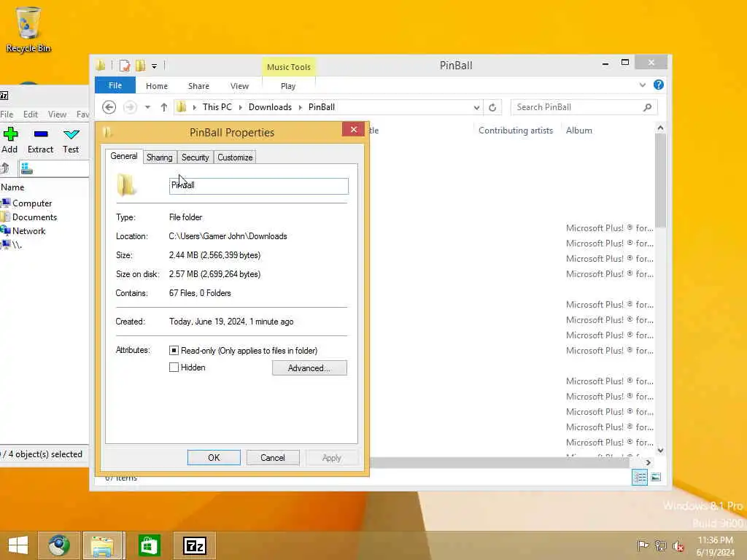Click the search magnifier icon
The height and width of the screenshot is (560, 747).
[647, 107]
